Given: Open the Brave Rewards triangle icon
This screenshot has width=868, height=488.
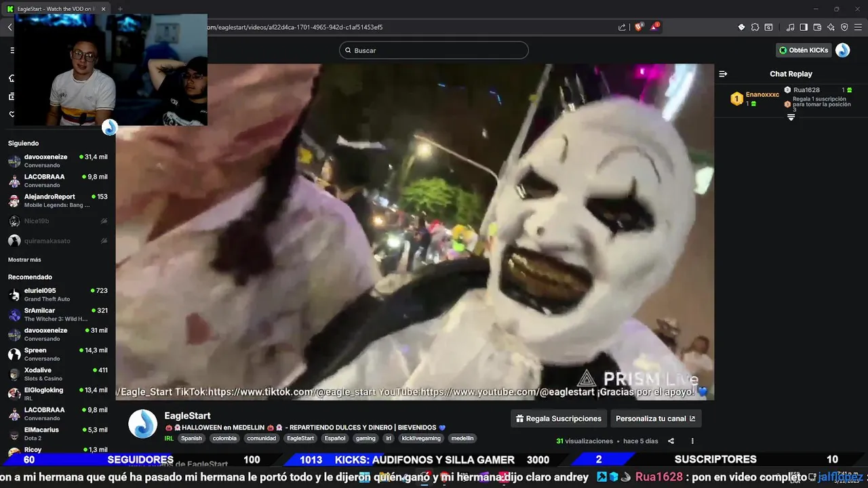Looking at the screenshot, I should (x=655, y=27).
